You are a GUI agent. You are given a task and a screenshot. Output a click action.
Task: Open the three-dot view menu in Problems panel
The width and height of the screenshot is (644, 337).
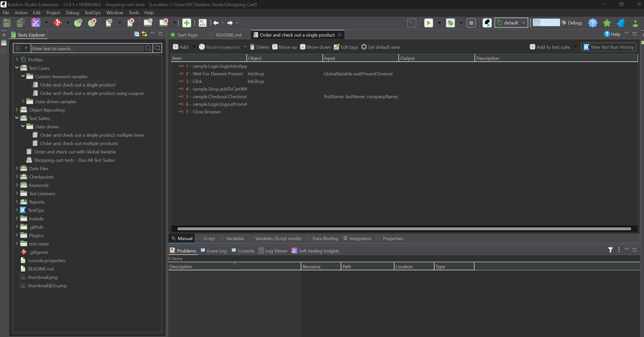pyautogui.click(x=619, y=250)
